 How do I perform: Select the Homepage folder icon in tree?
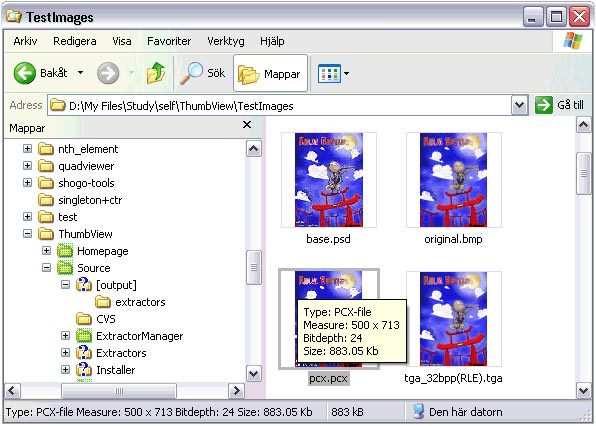[x=65, y=251]
